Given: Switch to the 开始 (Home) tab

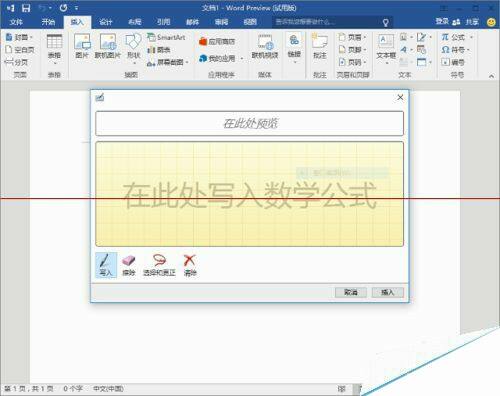Looking at the screenshot, I should (x=48, y=22).
